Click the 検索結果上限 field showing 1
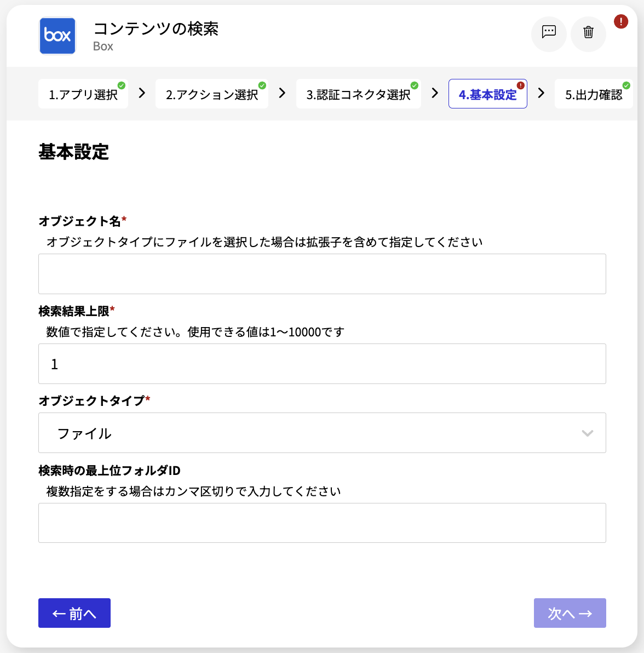This screenshot has height=653, width=644. pyautogui.click(x=322, y=364)
